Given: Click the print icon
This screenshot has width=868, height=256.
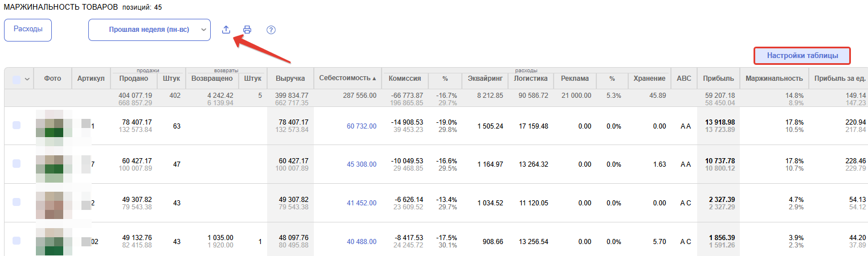Looking at the screenshot, I should coord(247,30).
